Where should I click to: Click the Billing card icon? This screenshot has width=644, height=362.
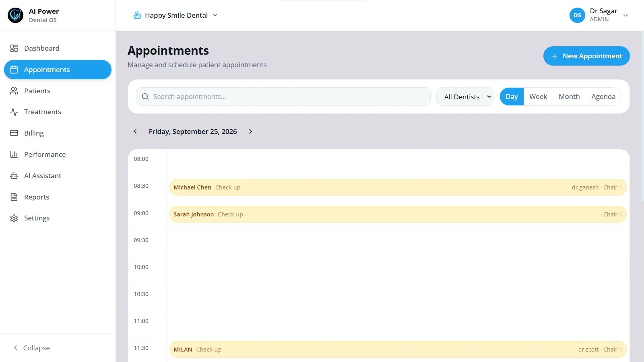tap(14, 133)
